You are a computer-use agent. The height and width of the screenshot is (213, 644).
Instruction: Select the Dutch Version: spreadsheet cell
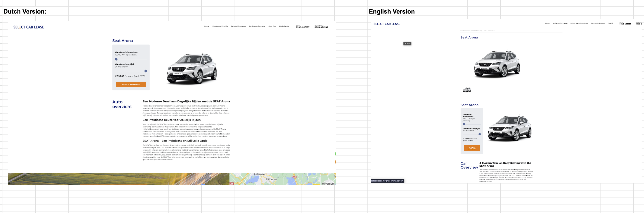tap(25, 12)
